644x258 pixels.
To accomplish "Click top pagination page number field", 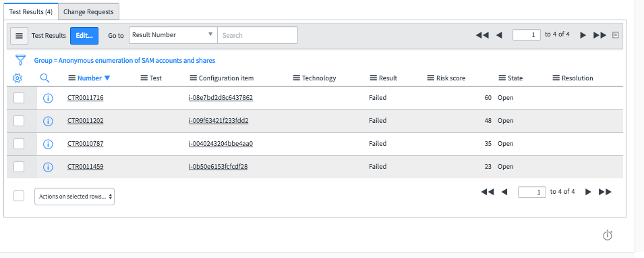I will (527, 35).
